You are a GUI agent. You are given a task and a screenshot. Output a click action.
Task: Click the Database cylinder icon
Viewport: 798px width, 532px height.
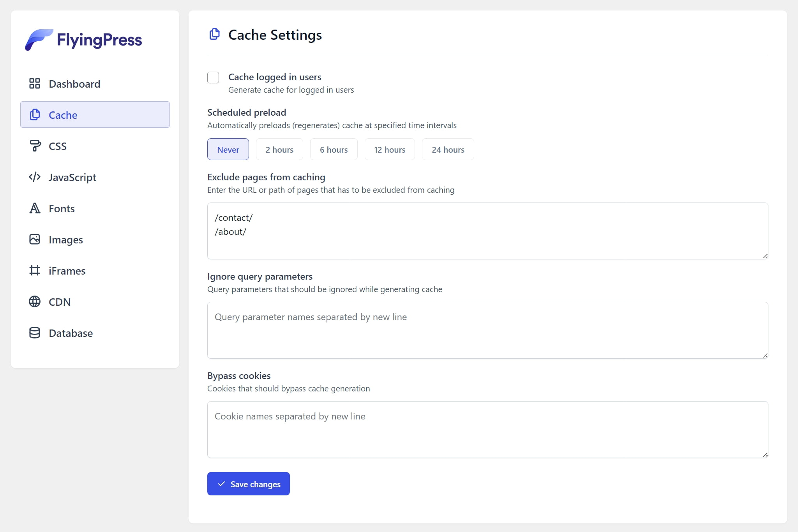coord(35,333)
